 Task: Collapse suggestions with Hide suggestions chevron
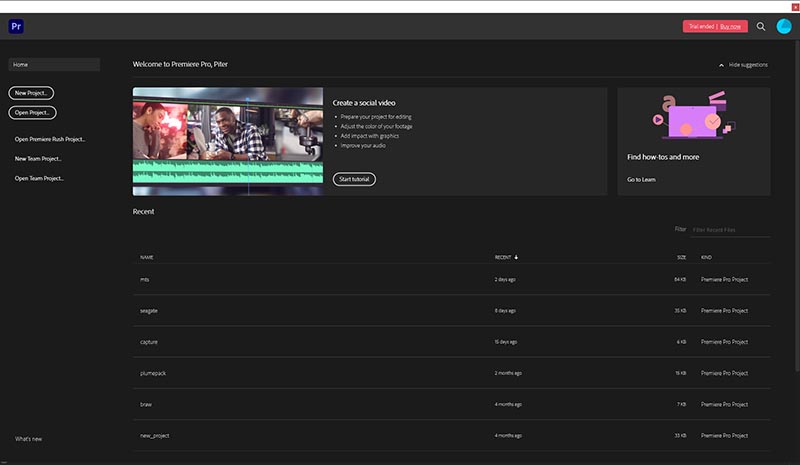[722, 65]
